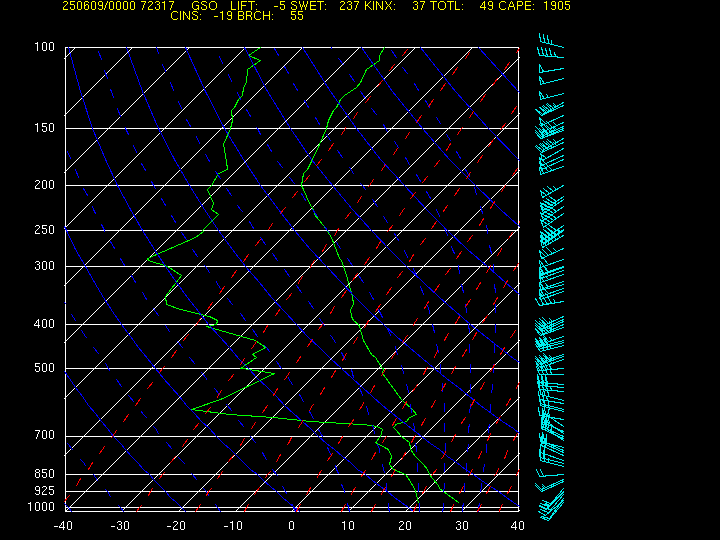Click the 0 temperature axis label
720x540 pixels.
(291, 526)
